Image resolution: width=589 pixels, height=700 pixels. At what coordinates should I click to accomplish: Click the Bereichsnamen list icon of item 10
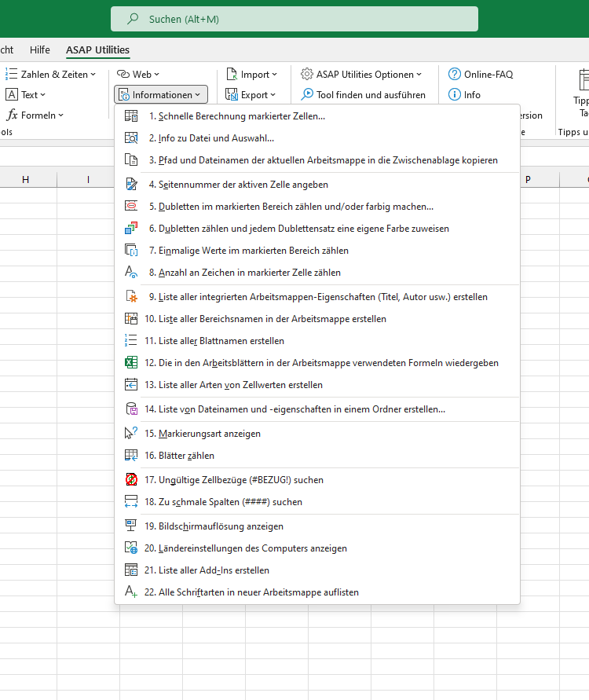[131, 319]
